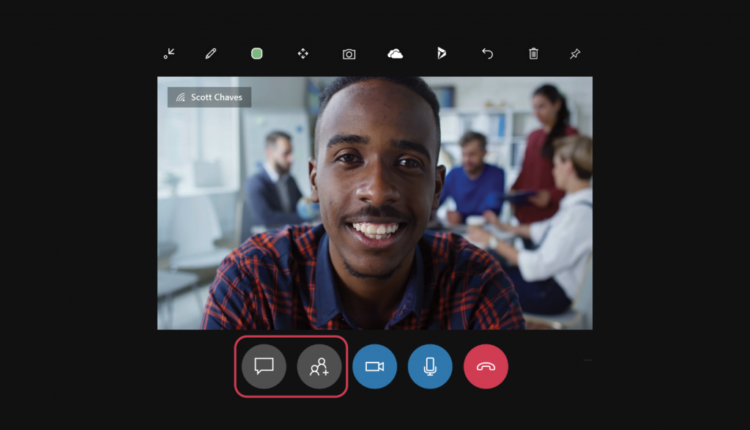Select the pen annotation tool
This screenshot has height=430, width=750.
[211, 54]
